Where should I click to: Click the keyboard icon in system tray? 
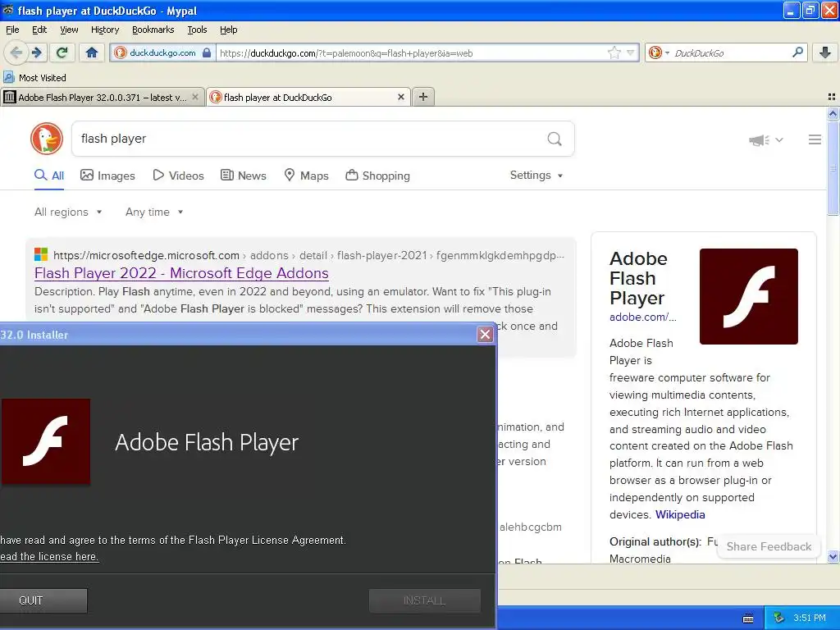pyautogui.click(x=748, y=619)
